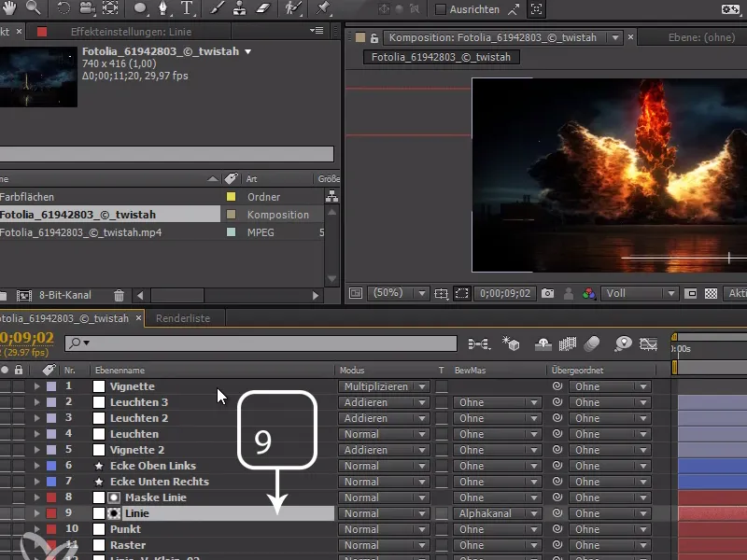The height and width of the screenshot is (560, 747).
Task: Switch to the Ebene: (ohne) tab
Action: (701, 37)
